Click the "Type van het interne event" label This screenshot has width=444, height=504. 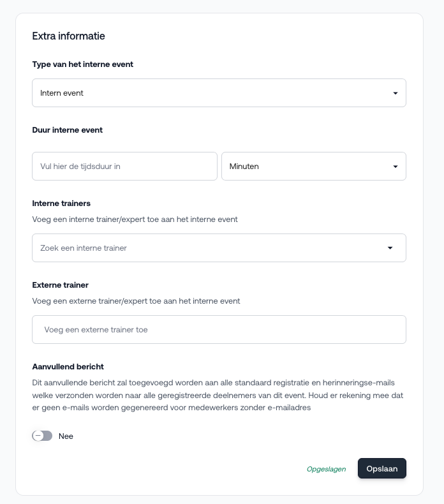(x=82, y=64)
